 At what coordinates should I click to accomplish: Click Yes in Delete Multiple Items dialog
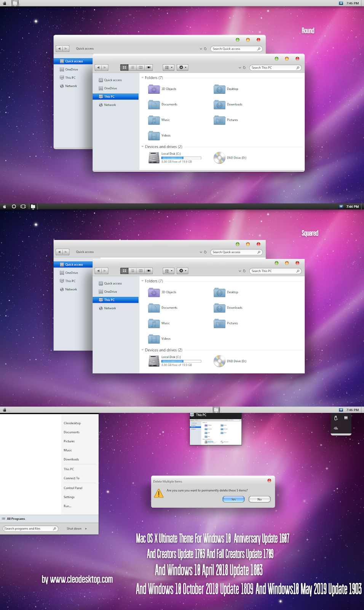tap(233, 499)
